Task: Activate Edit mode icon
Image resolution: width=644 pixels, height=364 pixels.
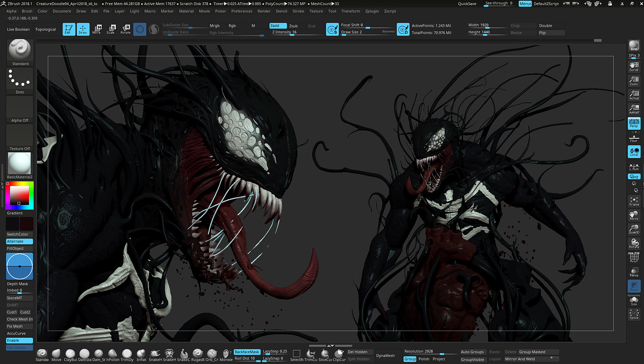Action: pyautogui.click(x=69, y=29)
